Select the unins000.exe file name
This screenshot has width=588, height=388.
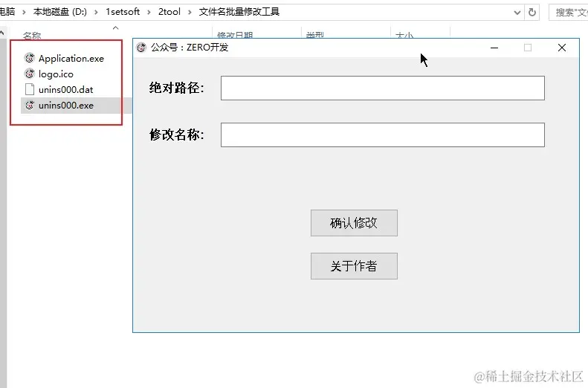pos(66,106)
